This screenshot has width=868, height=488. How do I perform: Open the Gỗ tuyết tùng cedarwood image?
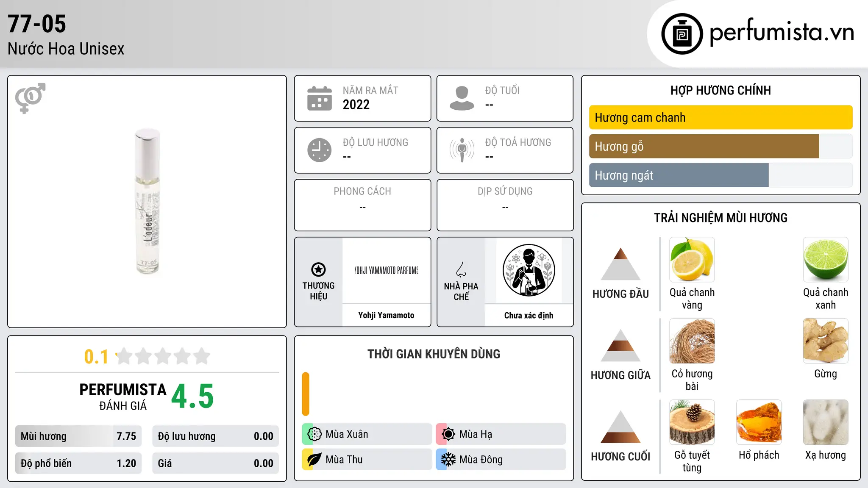(x=692, y=422)
